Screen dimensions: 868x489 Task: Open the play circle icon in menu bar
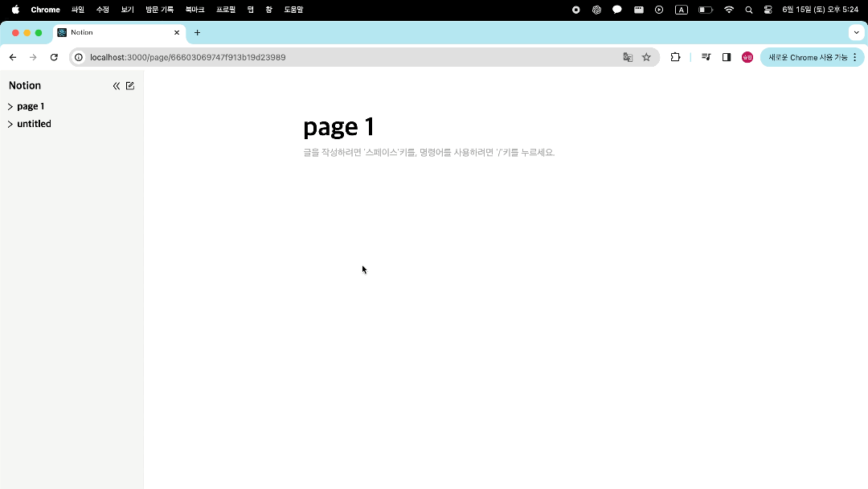(x=659, y=10)
